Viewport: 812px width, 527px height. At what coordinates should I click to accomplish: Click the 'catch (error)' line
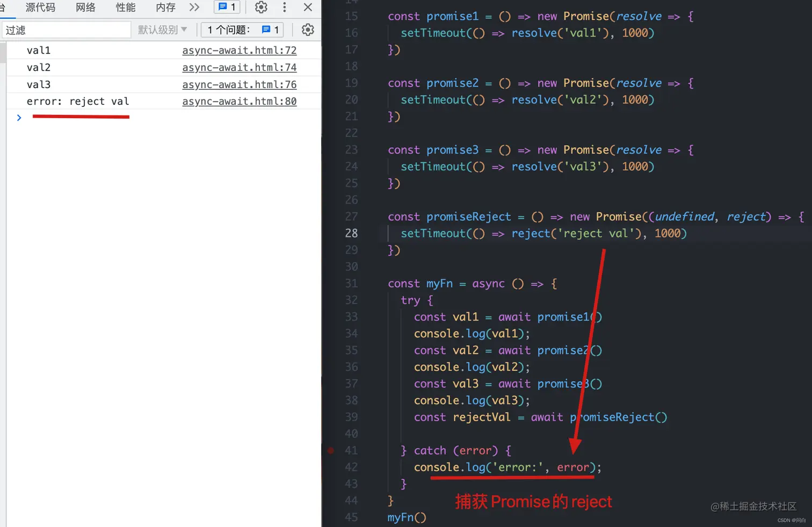[x=456, y=451]
